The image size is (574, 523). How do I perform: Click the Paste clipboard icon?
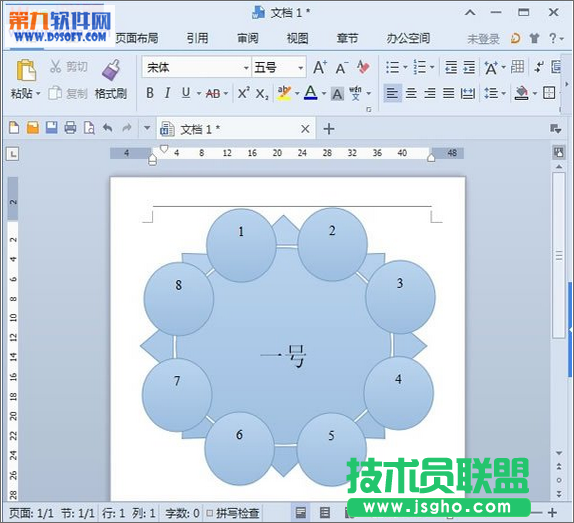pyautogui.click(x=26, y=70)
